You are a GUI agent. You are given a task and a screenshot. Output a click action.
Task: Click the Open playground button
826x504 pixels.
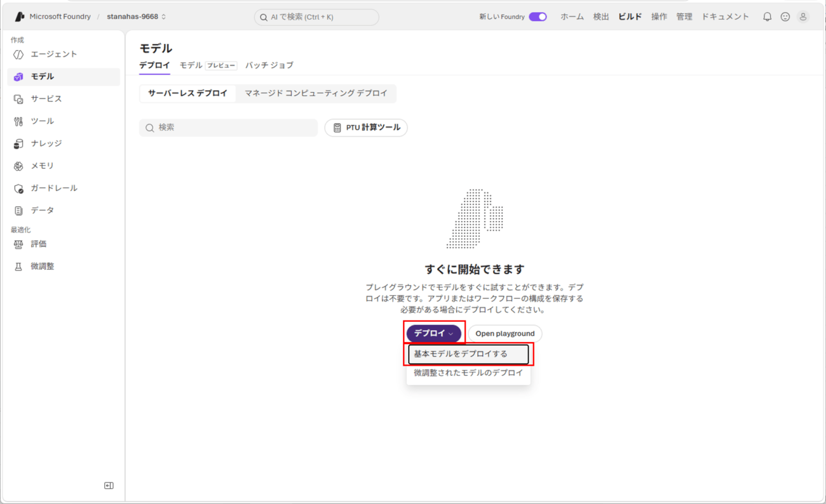pos(505,334)
